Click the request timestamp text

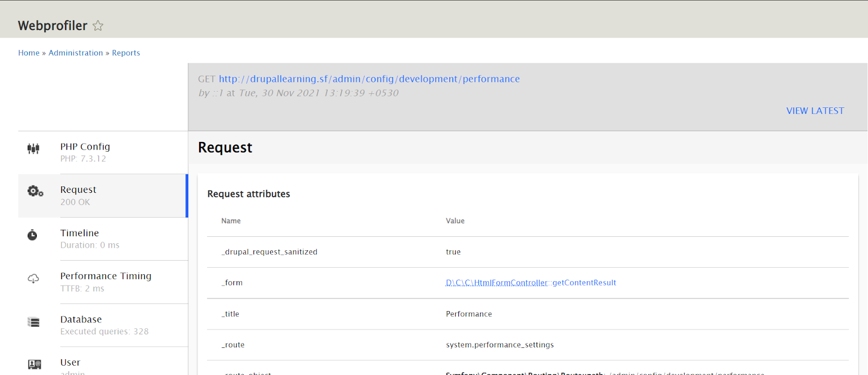(319, 93)
